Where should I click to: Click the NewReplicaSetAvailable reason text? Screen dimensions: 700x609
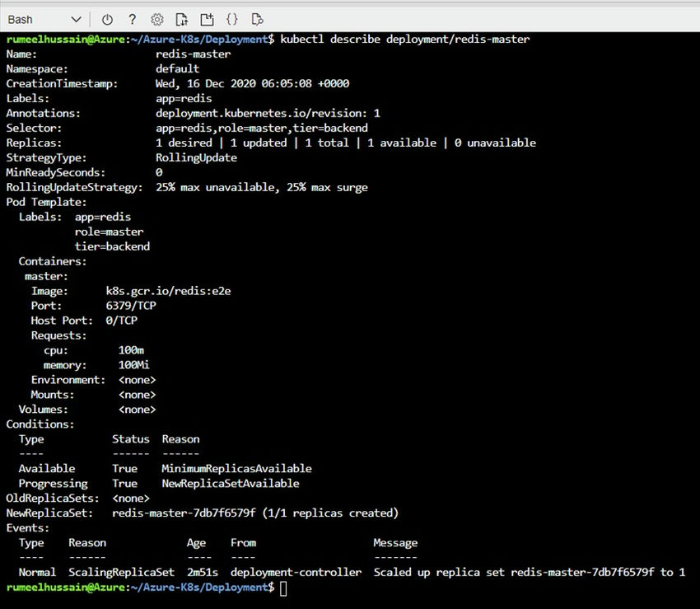point(231,484)
